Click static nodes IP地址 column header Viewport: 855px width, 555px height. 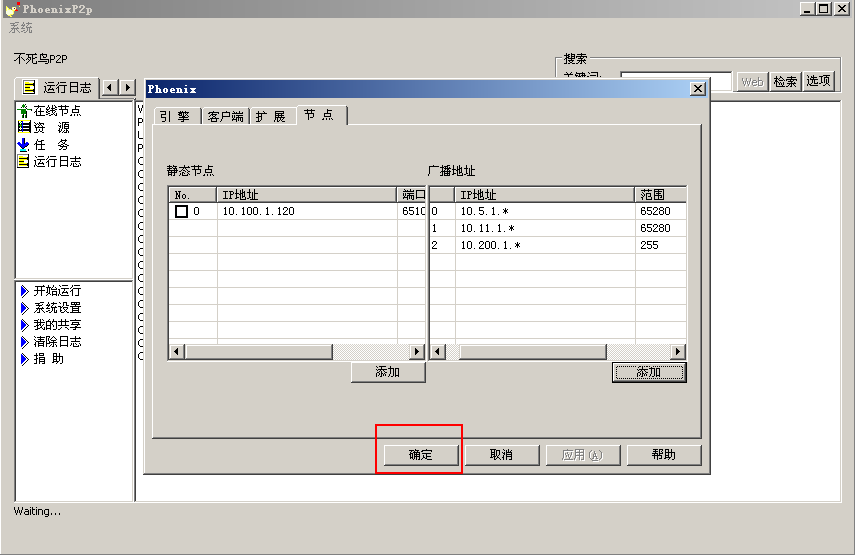pos(306,195)
